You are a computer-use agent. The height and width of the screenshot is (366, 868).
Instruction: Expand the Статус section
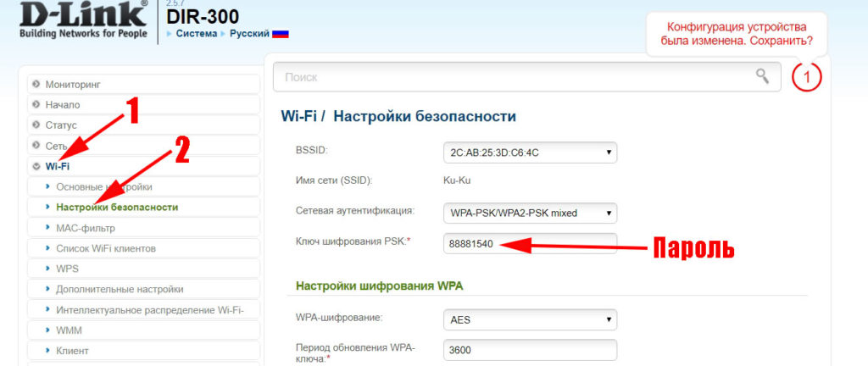(x=61, y=125)
